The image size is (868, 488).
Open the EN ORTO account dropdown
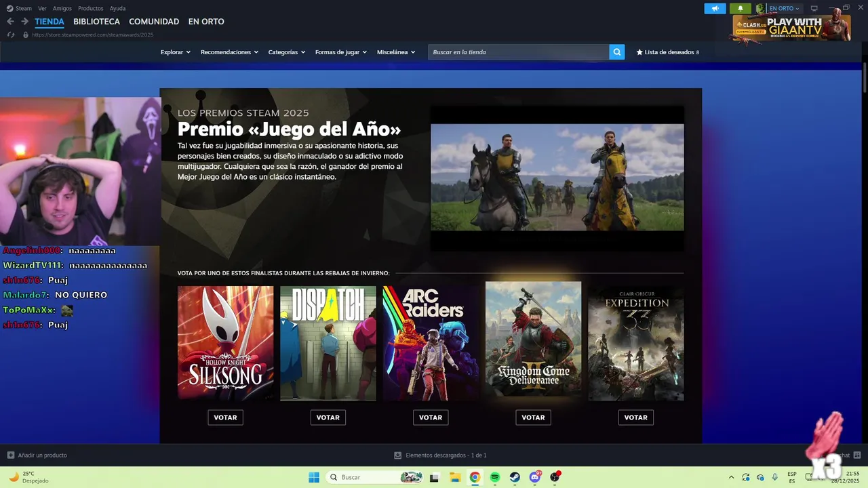pyautogui.click(x=784, y=8)
